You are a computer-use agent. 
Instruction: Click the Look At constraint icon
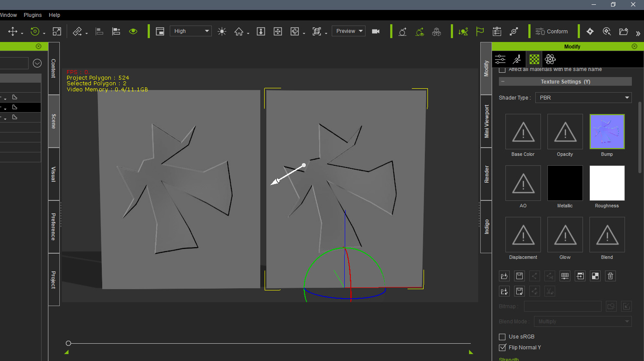(x=402, y=31)
